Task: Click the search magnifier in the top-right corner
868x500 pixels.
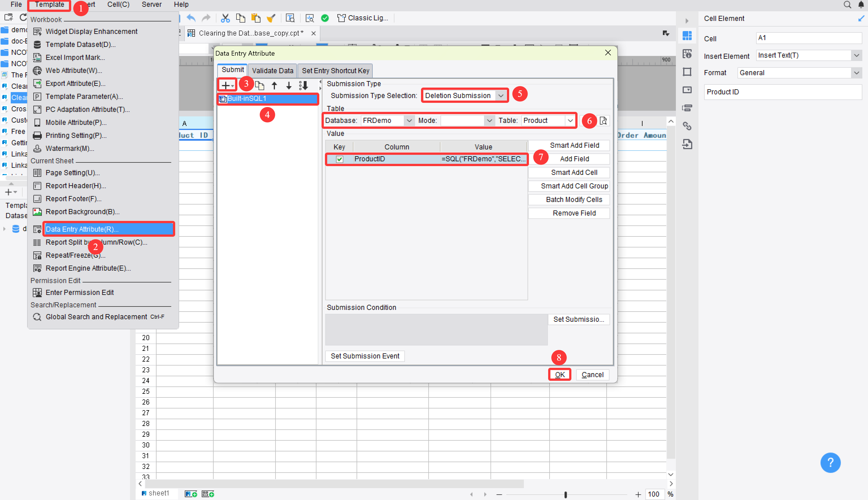Action: click(847, 5)
